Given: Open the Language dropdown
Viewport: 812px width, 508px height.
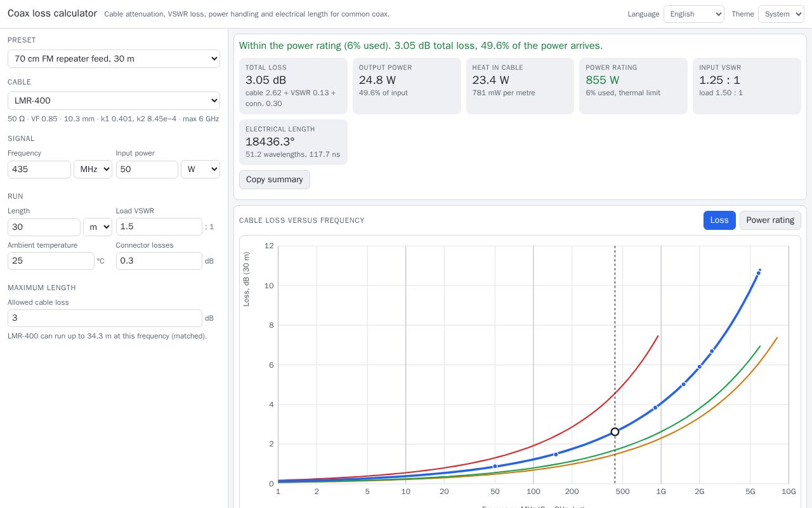Looking at the screenshot, I should tap(694, 14).
